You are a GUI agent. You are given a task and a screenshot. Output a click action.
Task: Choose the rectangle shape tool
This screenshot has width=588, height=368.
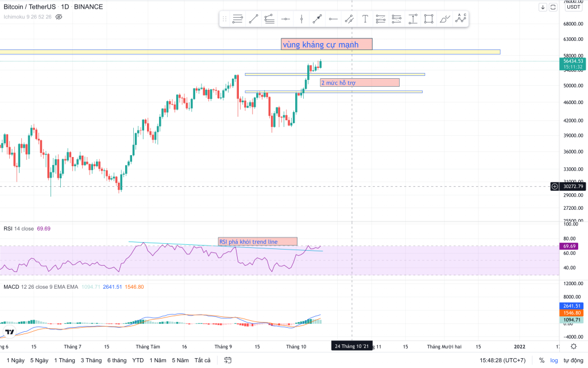(x=428, y=19)
